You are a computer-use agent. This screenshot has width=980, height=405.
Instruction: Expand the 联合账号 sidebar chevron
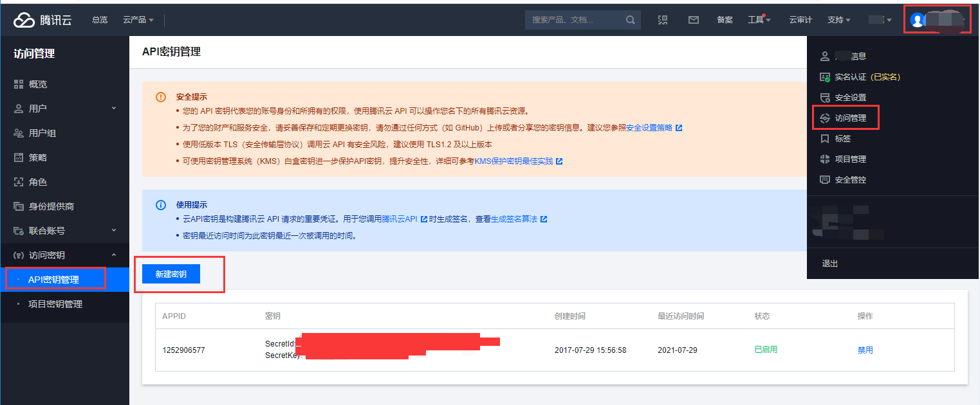pyautogui.click(x=114, y=230)
